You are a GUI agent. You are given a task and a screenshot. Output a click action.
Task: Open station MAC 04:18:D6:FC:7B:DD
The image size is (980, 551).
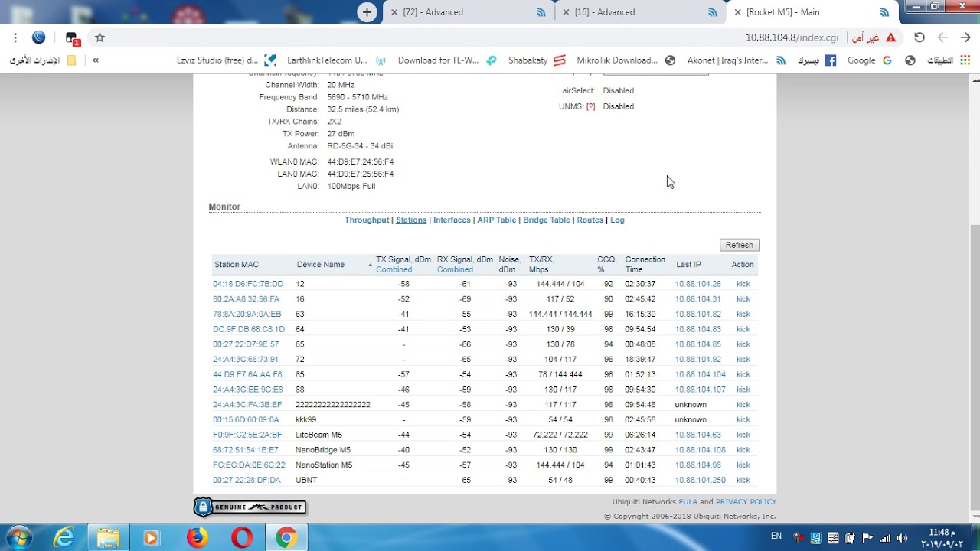point(248,284)
